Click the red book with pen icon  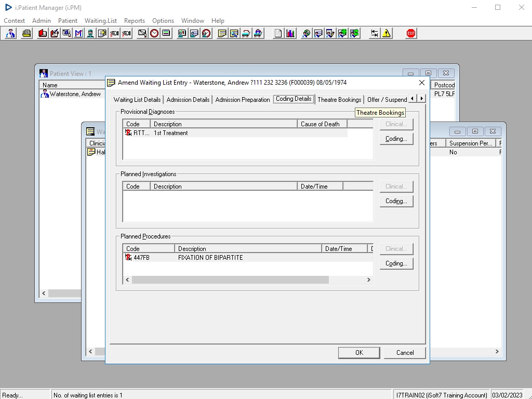[x=54, y=33]
